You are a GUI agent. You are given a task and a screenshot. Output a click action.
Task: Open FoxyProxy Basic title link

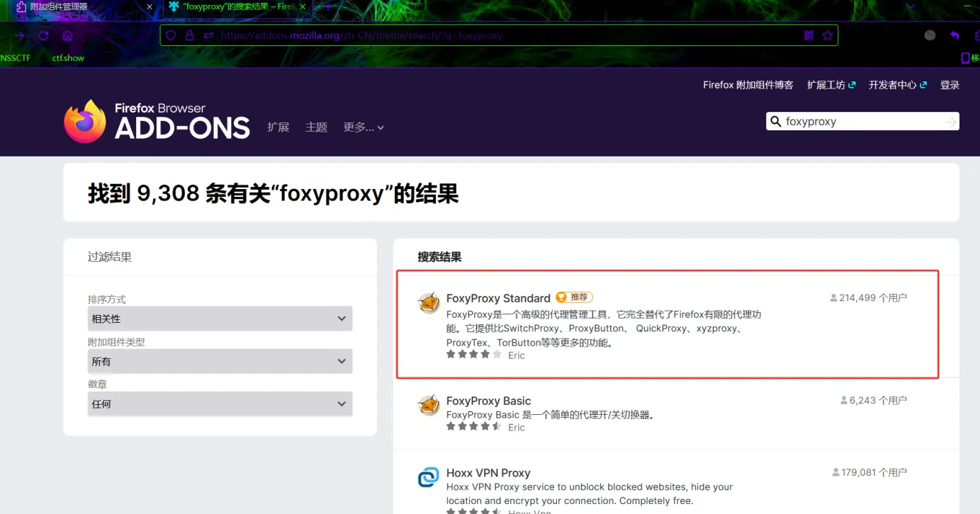[488, 401]
